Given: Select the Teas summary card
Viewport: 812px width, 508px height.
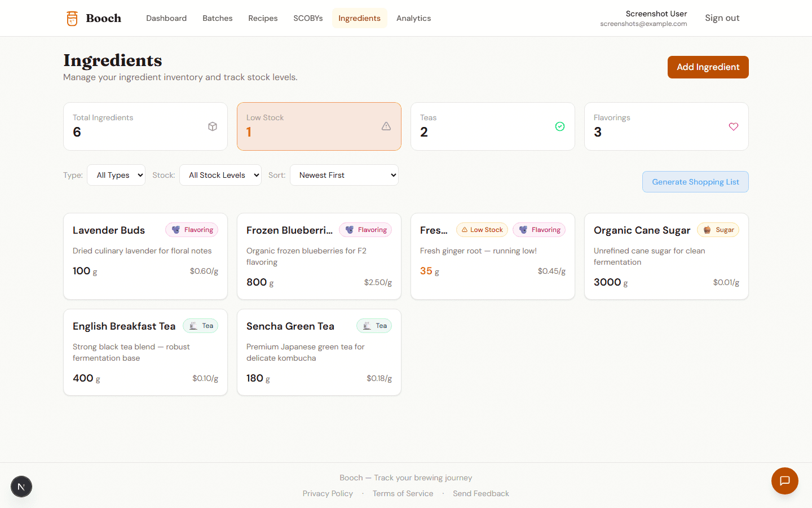Looking at the screenshot, I should pyautogui.click(x=493, y=126).
